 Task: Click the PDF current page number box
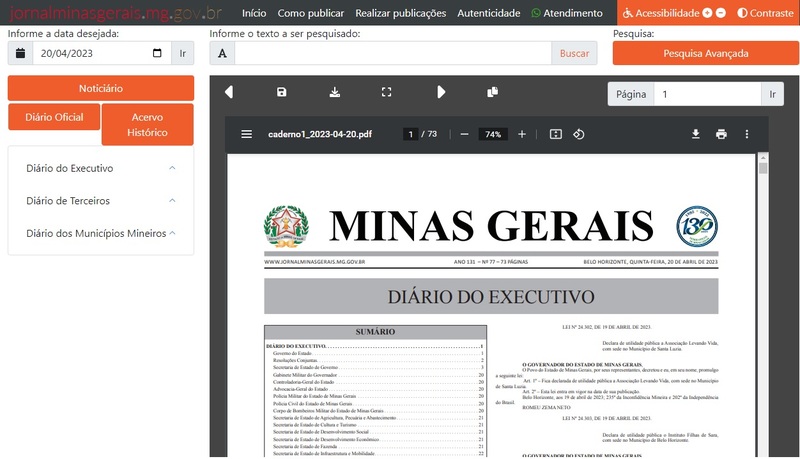pos(410,134)
